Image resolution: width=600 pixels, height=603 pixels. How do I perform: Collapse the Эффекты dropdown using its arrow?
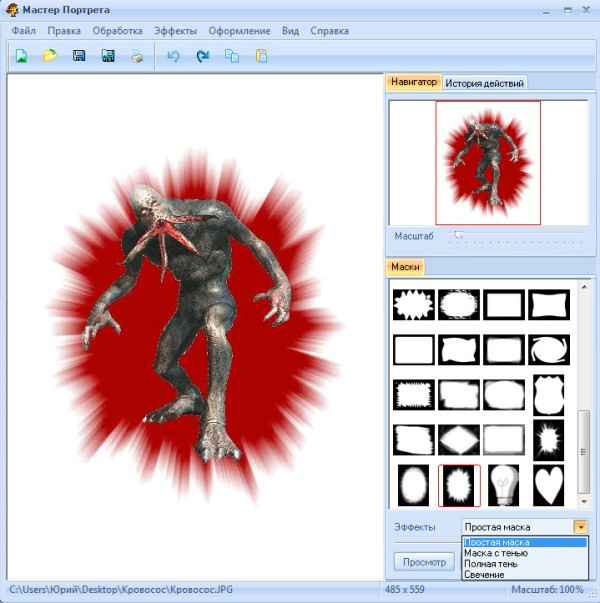[x=580, y=527]
